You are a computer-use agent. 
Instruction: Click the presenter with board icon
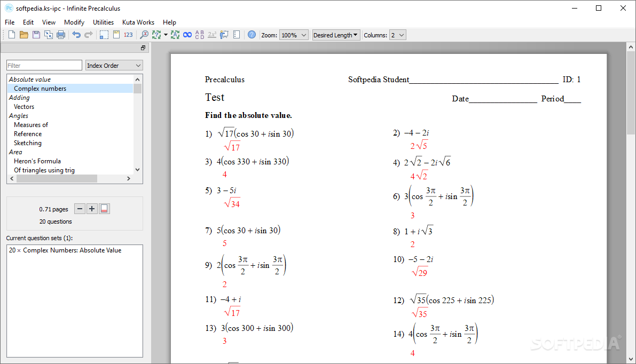[x=224, y=35]
